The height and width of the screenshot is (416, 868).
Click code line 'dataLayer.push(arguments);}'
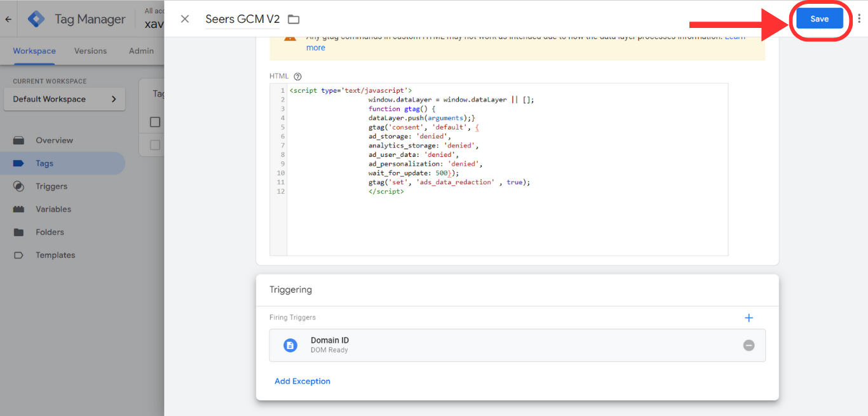pos(422,118)
